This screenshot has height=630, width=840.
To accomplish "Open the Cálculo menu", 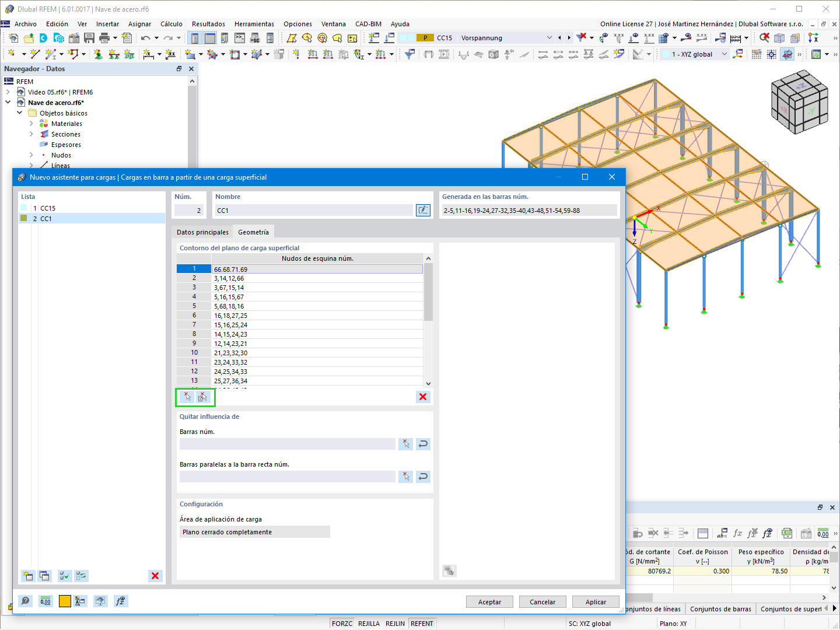I will 171,24.
